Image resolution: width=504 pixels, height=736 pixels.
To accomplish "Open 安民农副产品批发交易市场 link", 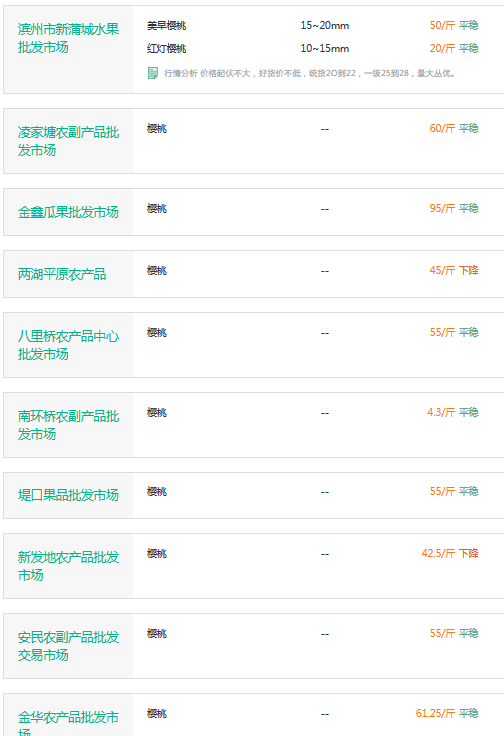I will tap(69, 646).
